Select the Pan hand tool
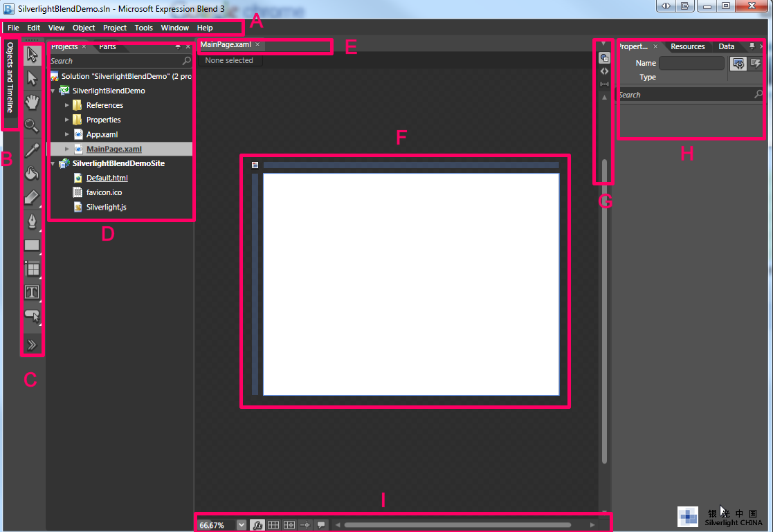The image size is (773, 532). tap(32, 102)
